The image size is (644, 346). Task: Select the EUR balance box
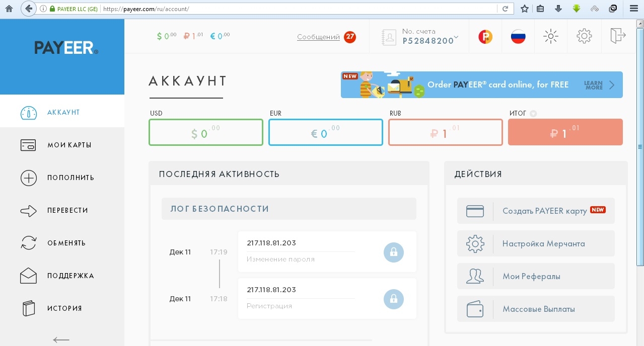(x=326, y=132)
